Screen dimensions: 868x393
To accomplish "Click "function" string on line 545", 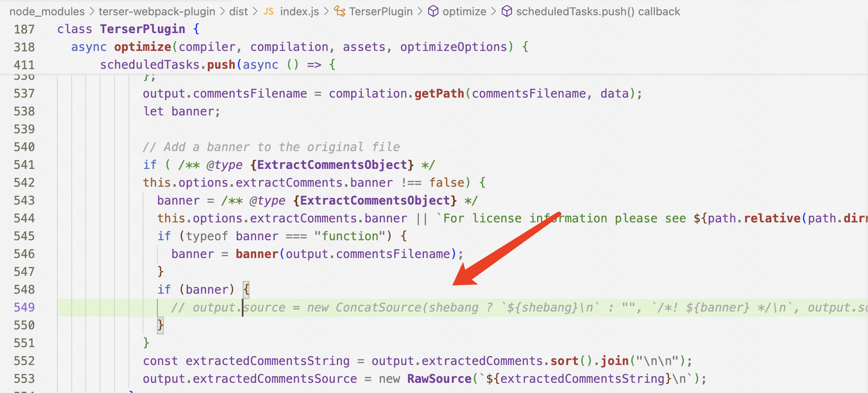I will (350, 236).
